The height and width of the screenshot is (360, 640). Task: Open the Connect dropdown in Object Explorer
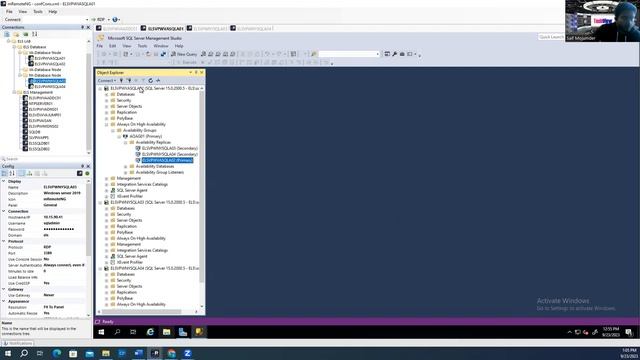[107, 80]
